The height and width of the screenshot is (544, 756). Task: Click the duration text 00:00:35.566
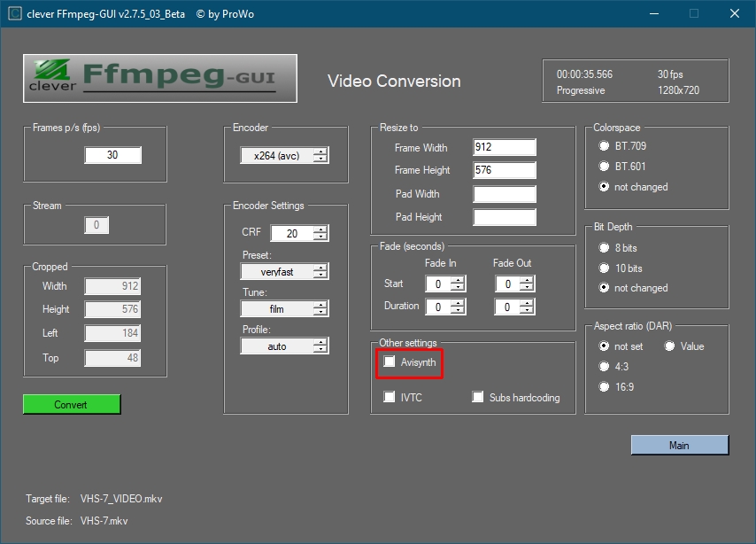(584, 74)
